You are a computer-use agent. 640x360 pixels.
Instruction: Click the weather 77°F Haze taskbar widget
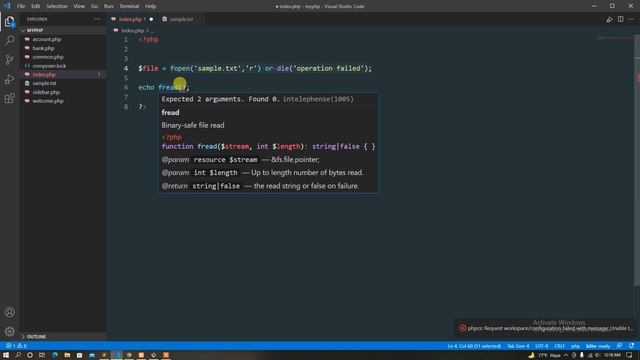(x=545, y=355)
